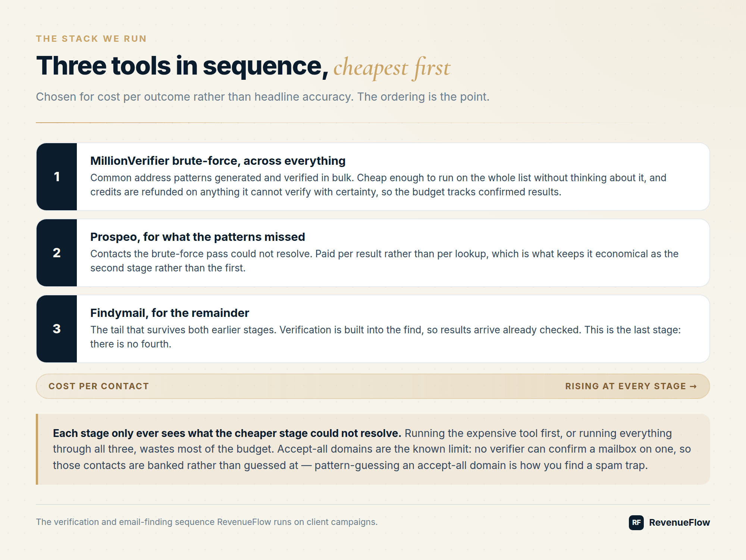Click the Cost per contact label
The height and width of the screenshot is (560, 746).
[99, 386]
